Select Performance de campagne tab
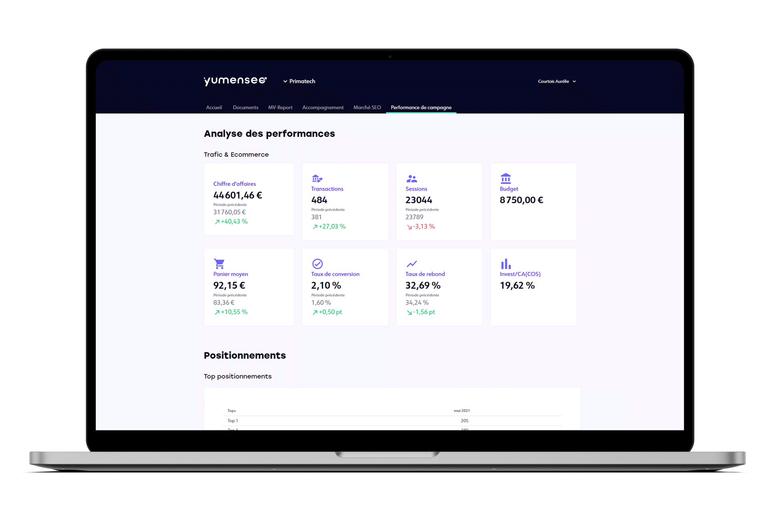 [421, 107]
